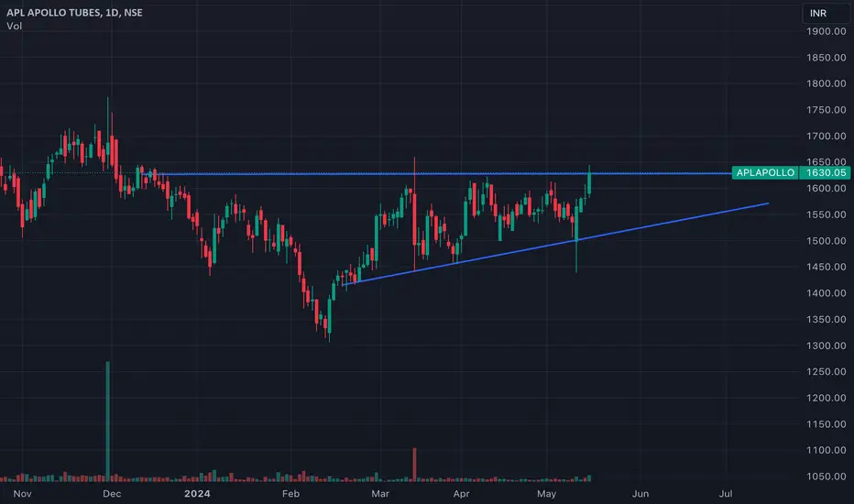Click the Mar label on time axis
Viewport: 854px width, 504px height.
pyautogui.click(x=380, y=494)
